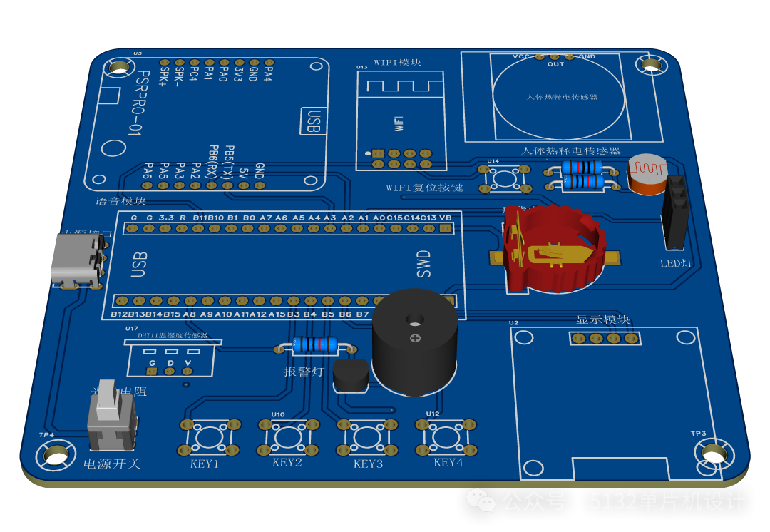This screenshot has width=770, height=532.
Task: Select the "LED灯" label
Action: (x=676, y=263)
